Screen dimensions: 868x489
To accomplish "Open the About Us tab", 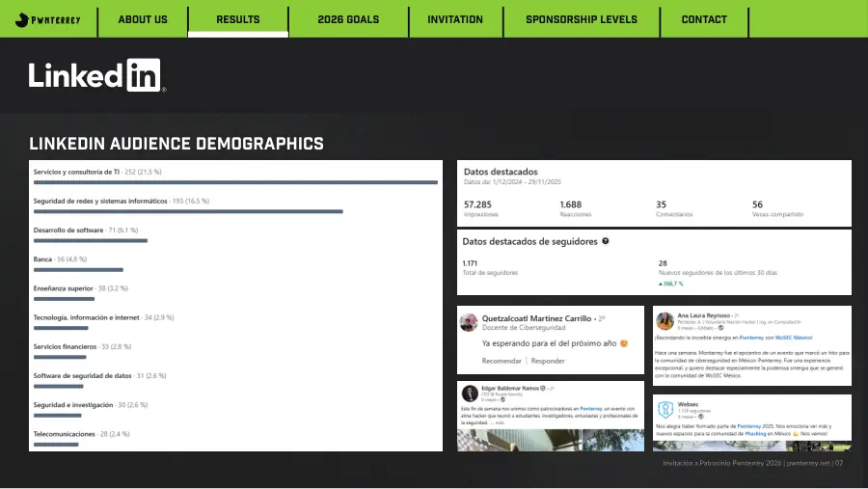I will click(x=143, y=19).
